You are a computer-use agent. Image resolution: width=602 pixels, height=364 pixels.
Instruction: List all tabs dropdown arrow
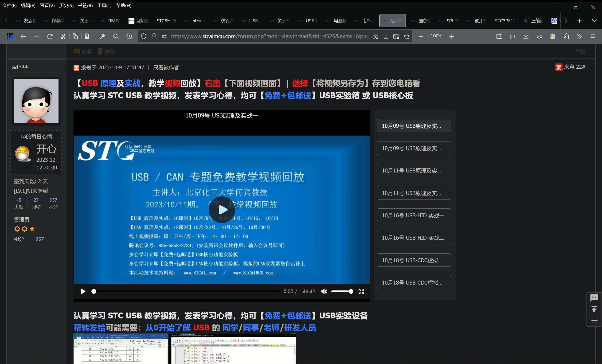(594, 21)
